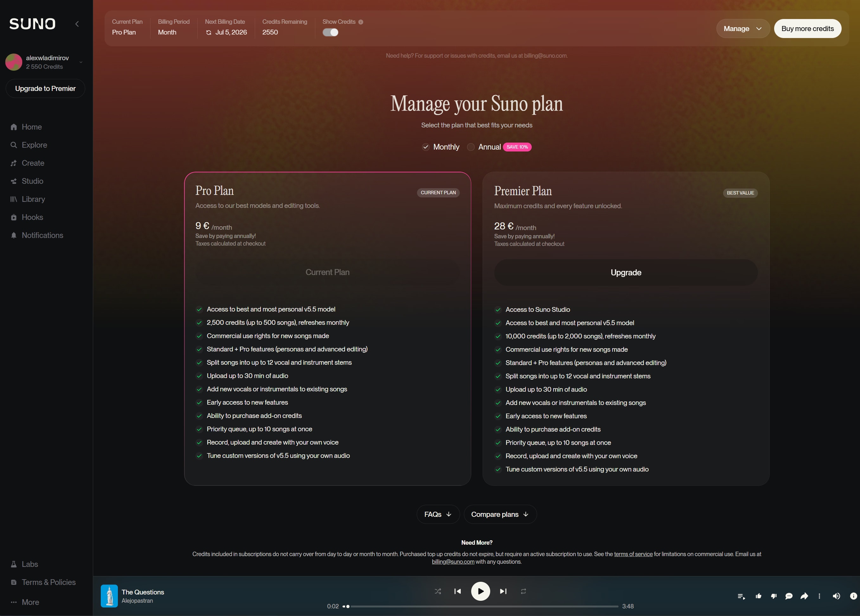Click the Premier Plan card heading

click(x=523, y=191)
